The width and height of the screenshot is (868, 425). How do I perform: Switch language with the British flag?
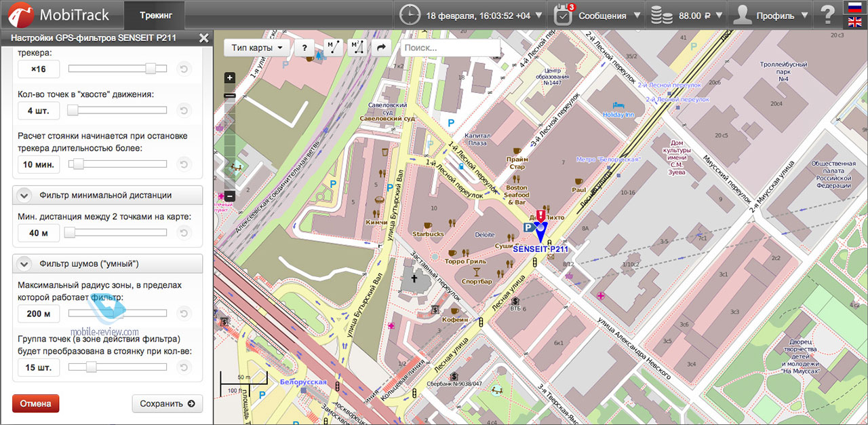click(854, 22)
